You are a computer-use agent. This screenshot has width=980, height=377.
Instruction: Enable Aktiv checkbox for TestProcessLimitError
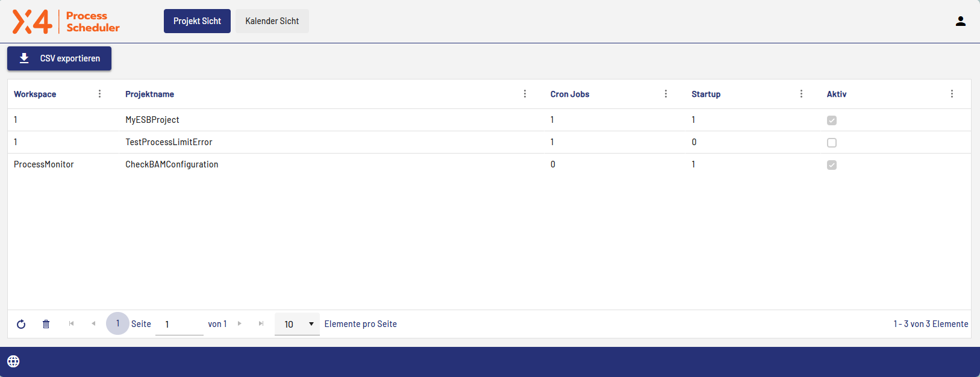click(x=832, y=143)
